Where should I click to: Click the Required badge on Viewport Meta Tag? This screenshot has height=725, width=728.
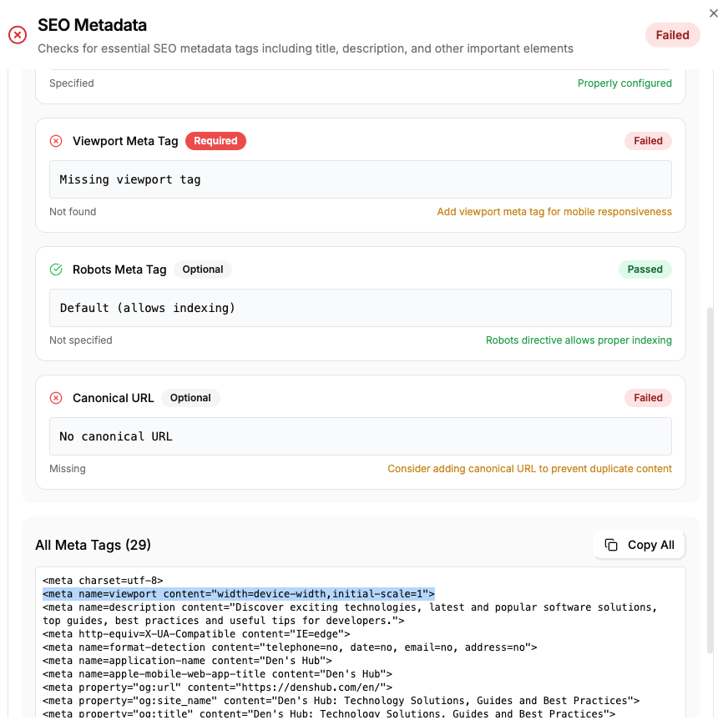[x=215, y=141]
